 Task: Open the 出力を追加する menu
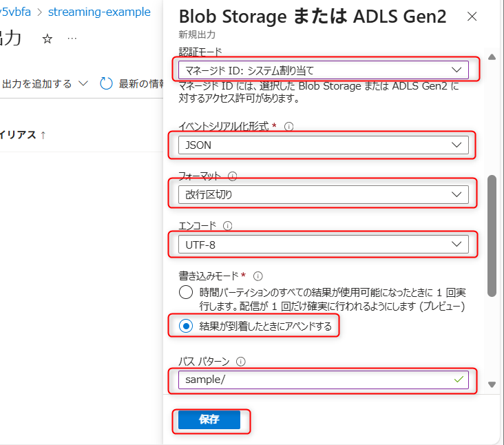click(x=45, y=83)
